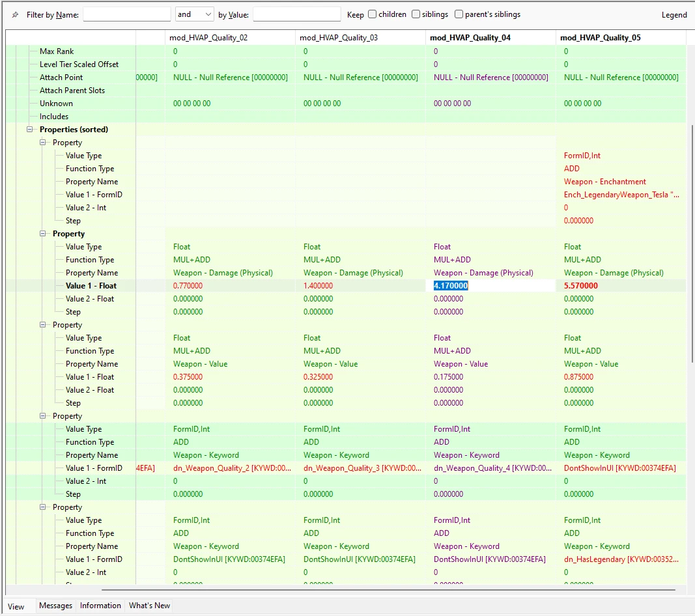
Task: Switch to the What's New tab
Action: click(149, 606)
